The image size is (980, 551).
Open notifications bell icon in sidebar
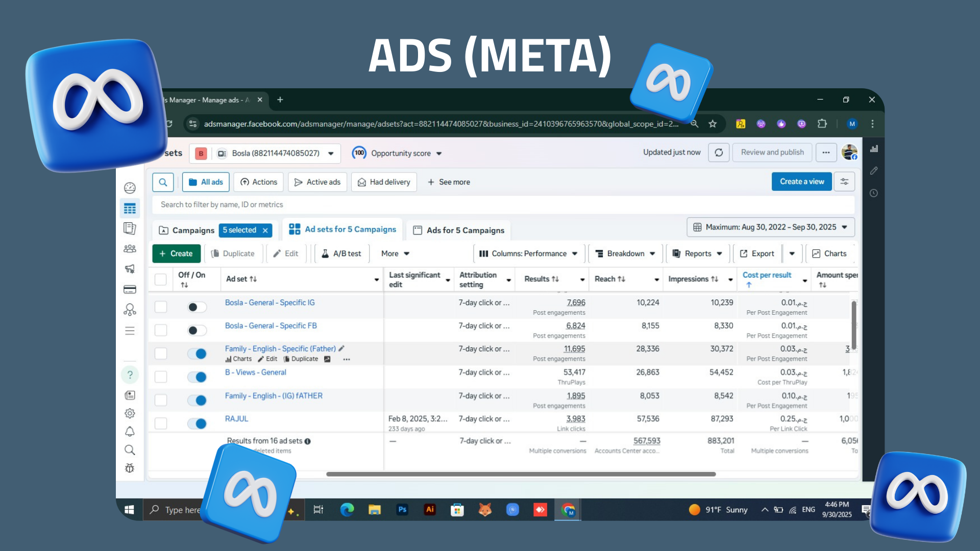click(130, 432)
